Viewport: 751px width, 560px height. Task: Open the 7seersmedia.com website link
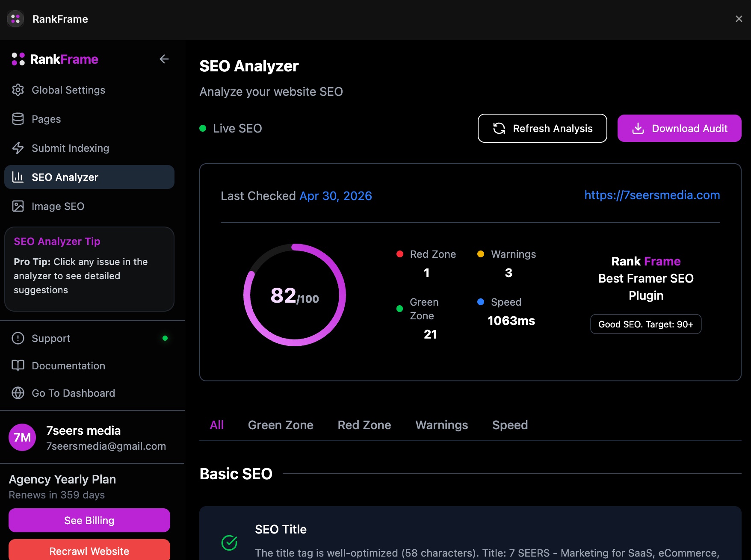click(x=652, y=195)
